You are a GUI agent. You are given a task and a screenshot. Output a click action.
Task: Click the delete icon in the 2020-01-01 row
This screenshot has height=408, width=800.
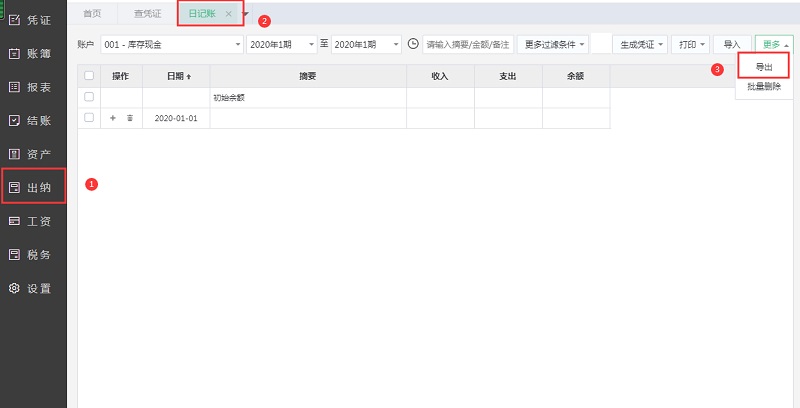click(x=130, y=118)
